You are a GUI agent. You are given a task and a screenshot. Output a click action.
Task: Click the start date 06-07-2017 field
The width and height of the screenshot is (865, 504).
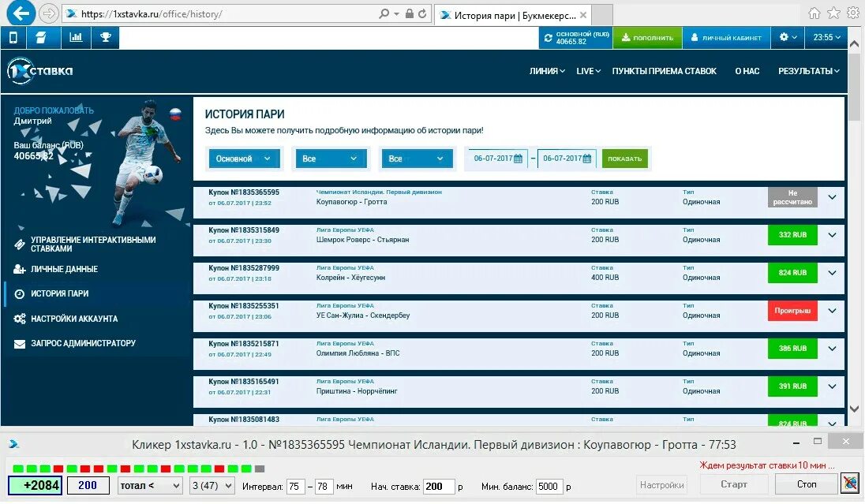coord(496,159)
